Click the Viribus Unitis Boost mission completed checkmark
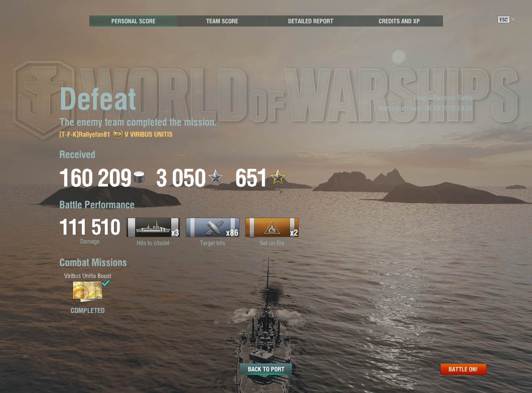Image resolution: width=532 pixels, height=393 pixels. [106, 283]
